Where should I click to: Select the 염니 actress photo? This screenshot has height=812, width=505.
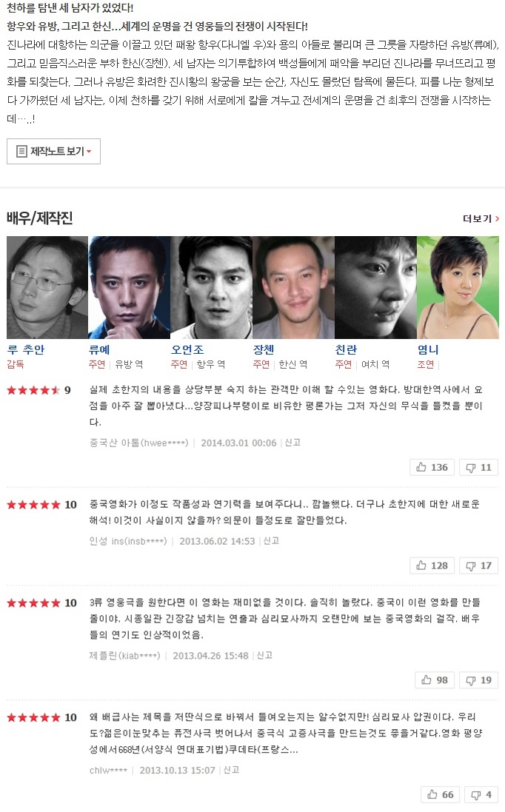[x=458, y=287]
